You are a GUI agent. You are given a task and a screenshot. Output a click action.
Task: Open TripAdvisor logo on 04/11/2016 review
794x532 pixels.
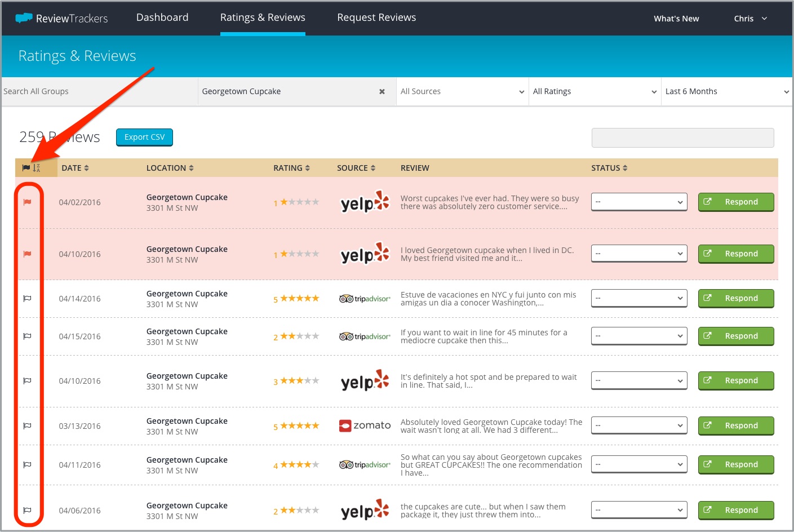tap(365, 465)
